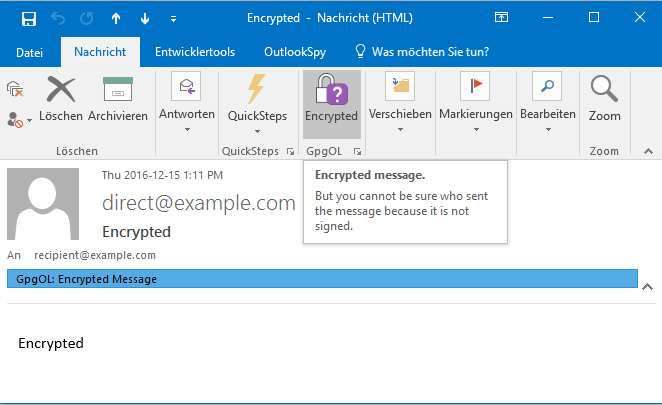Click the ignore conversation icon
662x405 pixels.
point(15,90)
